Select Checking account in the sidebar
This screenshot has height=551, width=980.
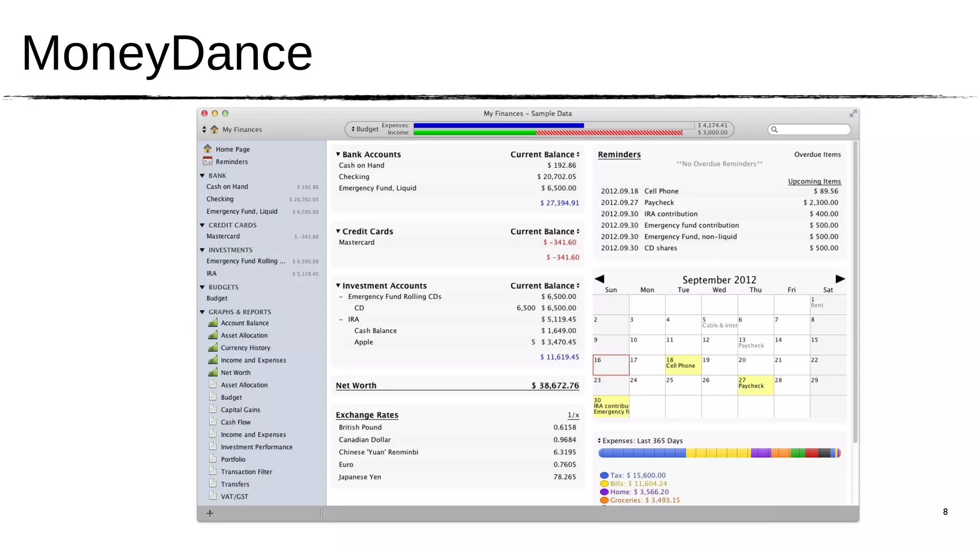220,199
